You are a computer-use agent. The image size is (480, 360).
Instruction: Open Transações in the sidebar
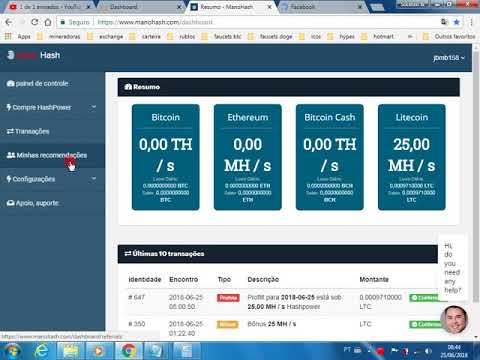tap(52, 131)
